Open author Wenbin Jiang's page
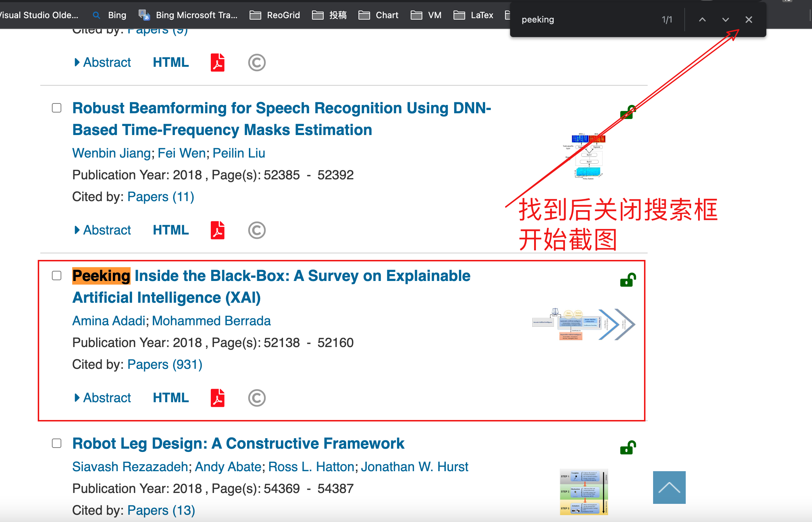Viewport: 812px width, 522px height. (x=111, y=153)
